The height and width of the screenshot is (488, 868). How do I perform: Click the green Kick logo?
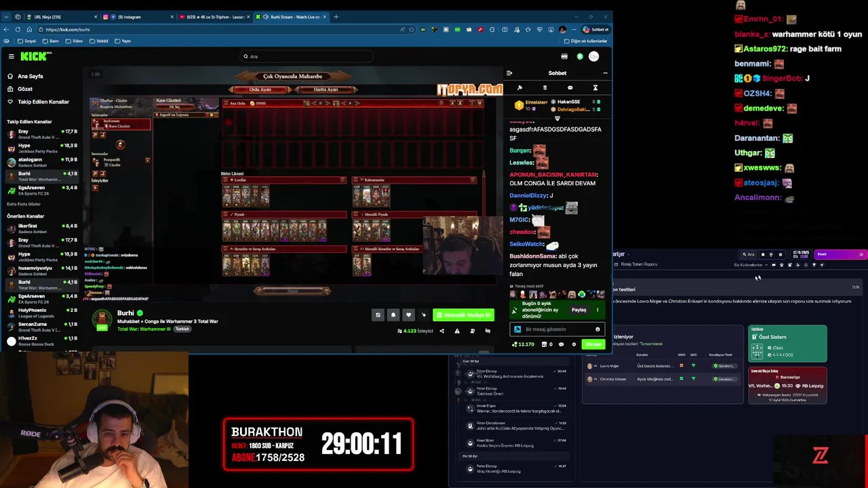point(34,56)
